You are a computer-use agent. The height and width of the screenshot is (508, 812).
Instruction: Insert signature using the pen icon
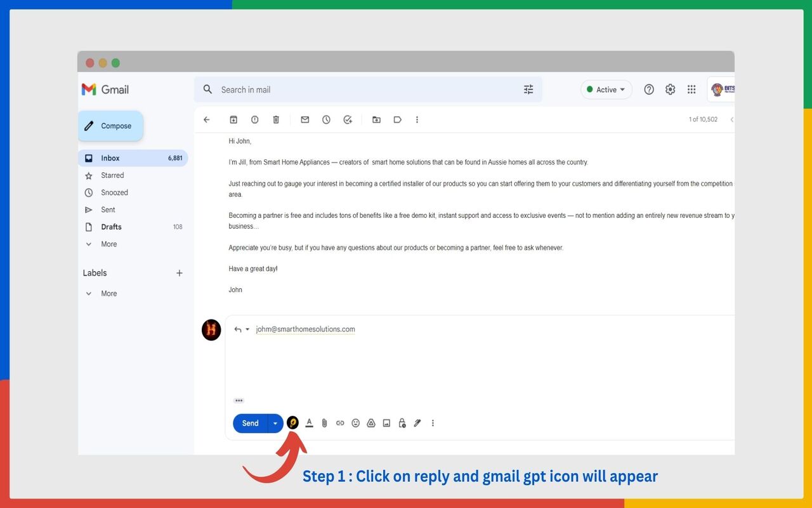click(417, 423)
